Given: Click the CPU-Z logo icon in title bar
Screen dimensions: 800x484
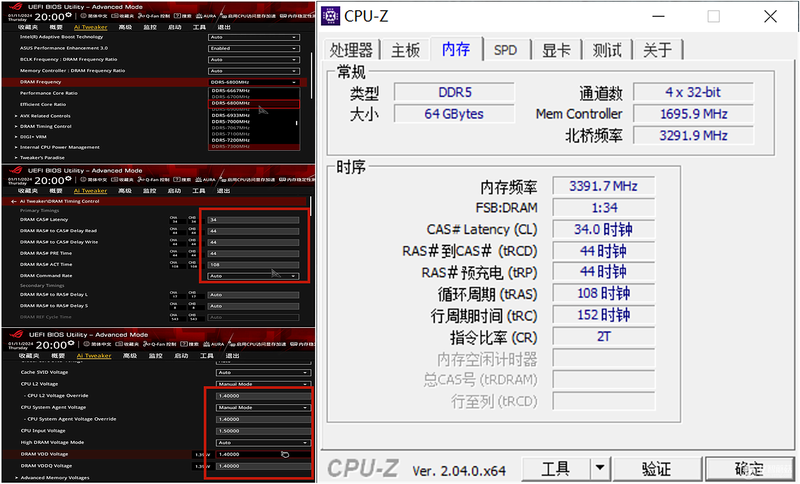Looking at the screenshot, I should point(330,16).
